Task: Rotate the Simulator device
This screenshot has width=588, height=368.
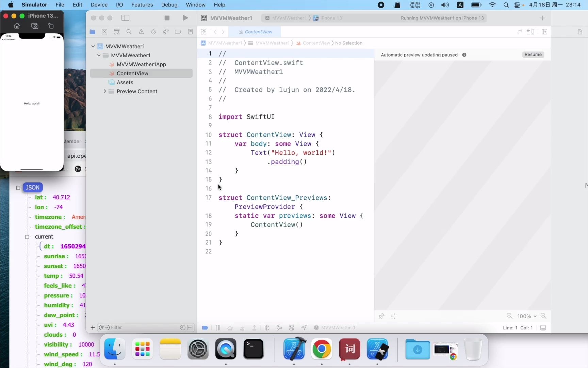Action: coord(51,26)
